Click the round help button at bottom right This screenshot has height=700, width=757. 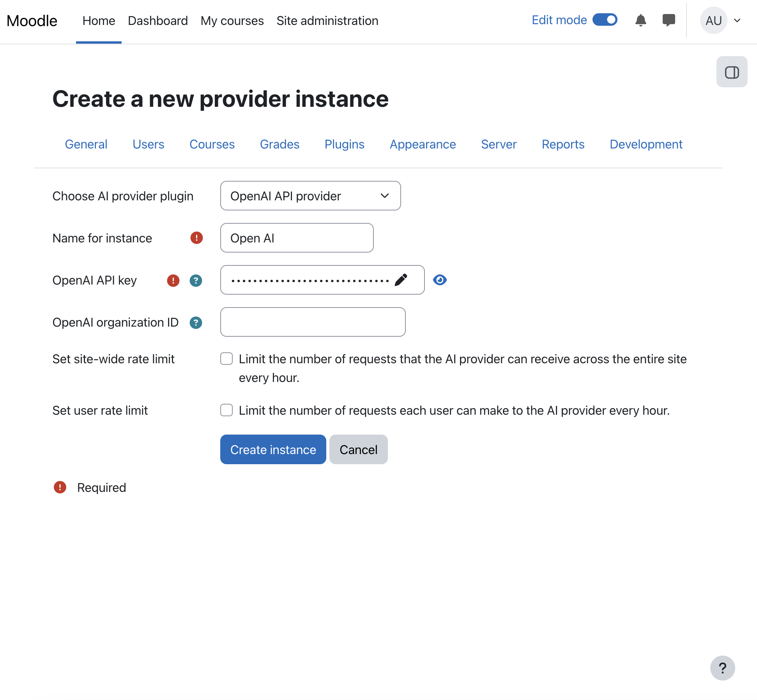point(722,668)
